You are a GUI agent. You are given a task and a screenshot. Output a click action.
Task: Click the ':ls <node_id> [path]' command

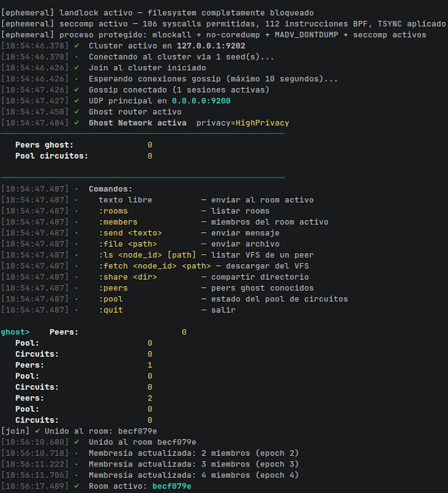147,255
